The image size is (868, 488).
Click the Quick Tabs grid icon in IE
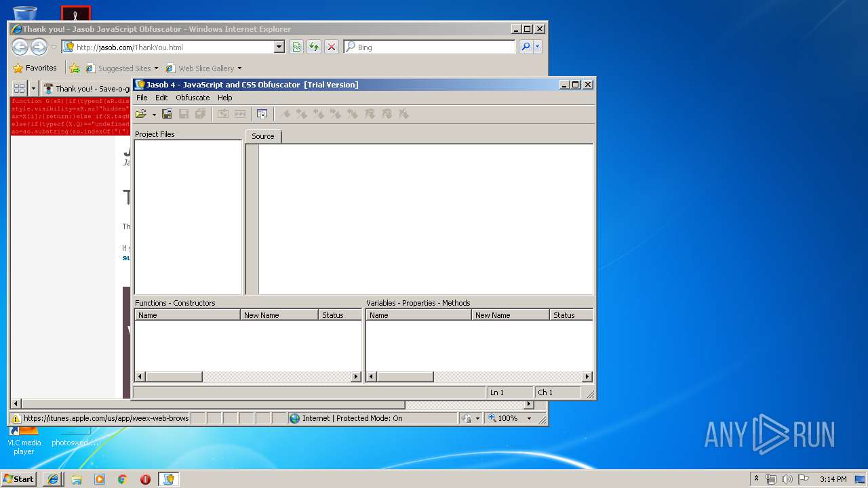(x=19, y=88)
